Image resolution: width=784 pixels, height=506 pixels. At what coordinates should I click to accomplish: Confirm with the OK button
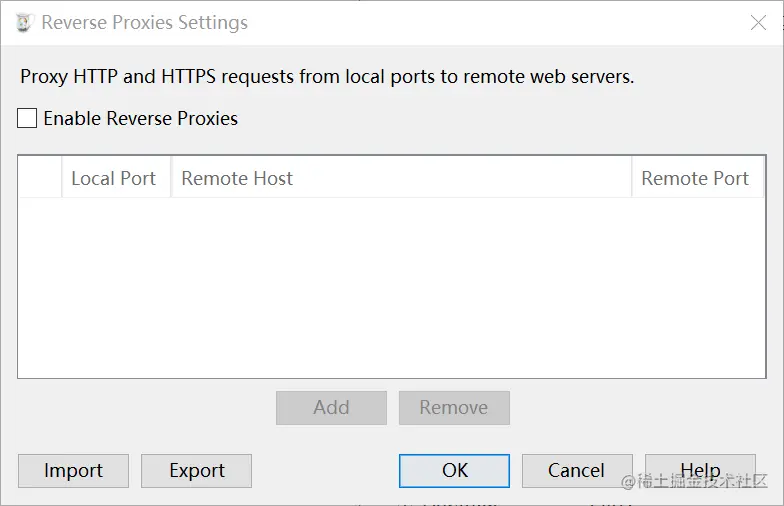(x=454, y=470)
